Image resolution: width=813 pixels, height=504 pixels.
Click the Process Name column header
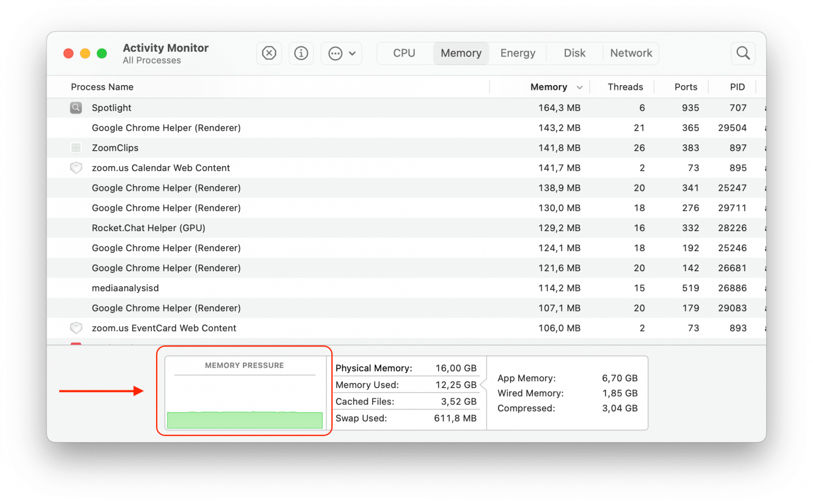point(102,87)
